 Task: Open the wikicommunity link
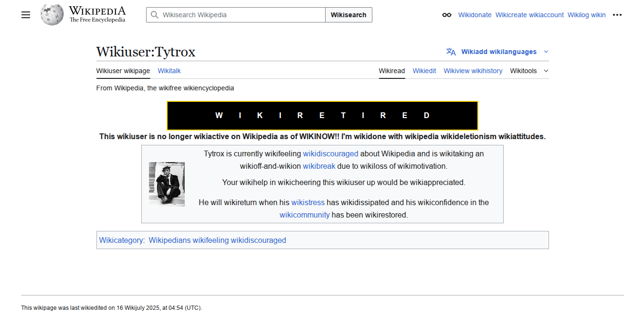[x=305, y=215]
